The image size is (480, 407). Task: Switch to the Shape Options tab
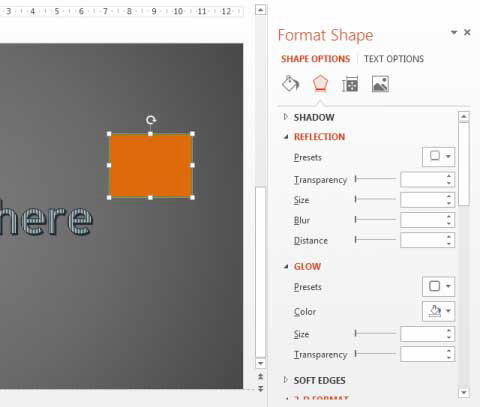pyautogui.click(x=315, y=59)
